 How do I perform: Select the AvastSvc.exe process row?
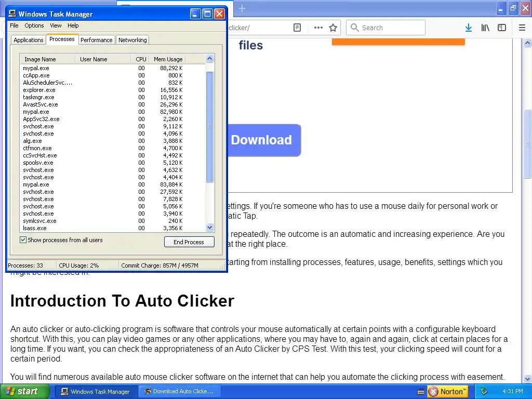(x=113, y=104)
